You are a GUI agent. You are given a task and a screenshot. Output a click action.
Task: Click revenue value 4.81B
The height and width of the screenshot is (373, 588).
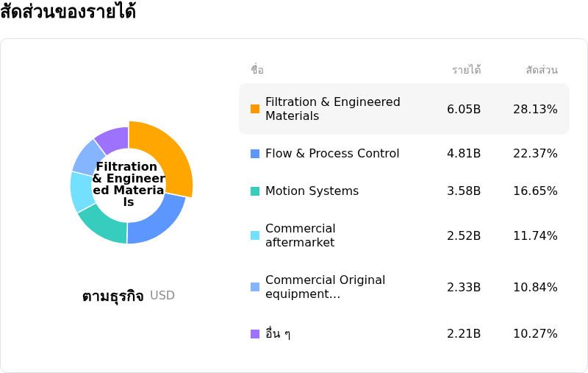coord(464,154)
